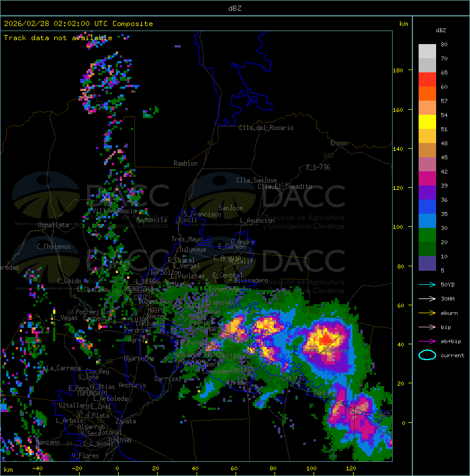Click the '140' tick on vertical km axis

point(398,149)
